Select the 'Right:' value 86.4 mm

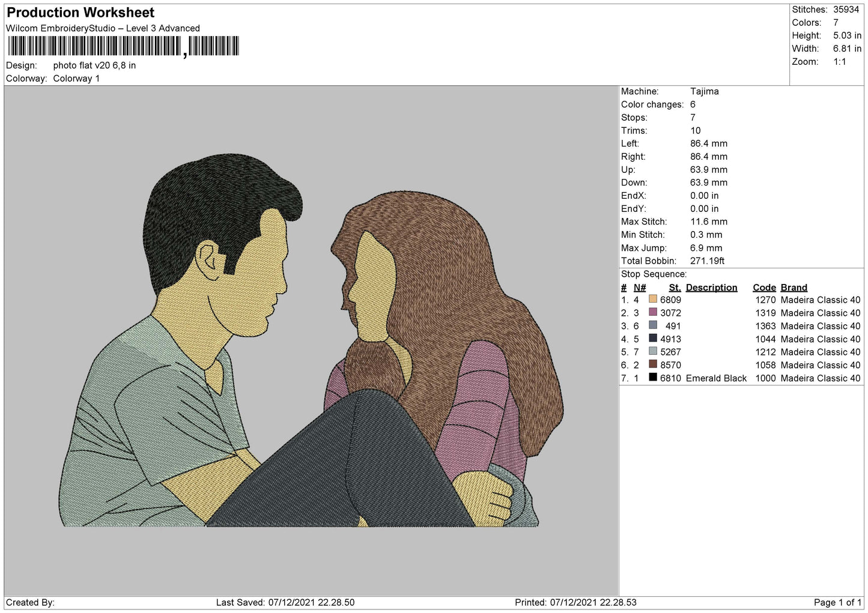[708, 157]
